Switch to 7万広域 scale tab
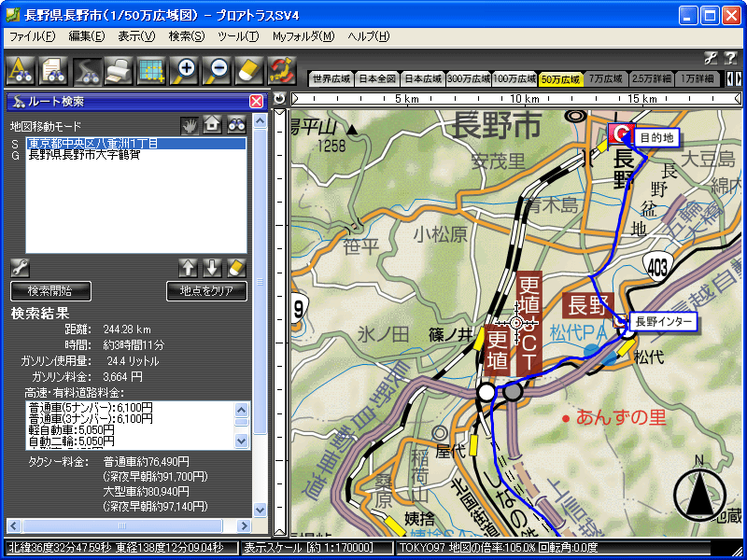Viewport: 747px width, 560px height. [606, 79]
